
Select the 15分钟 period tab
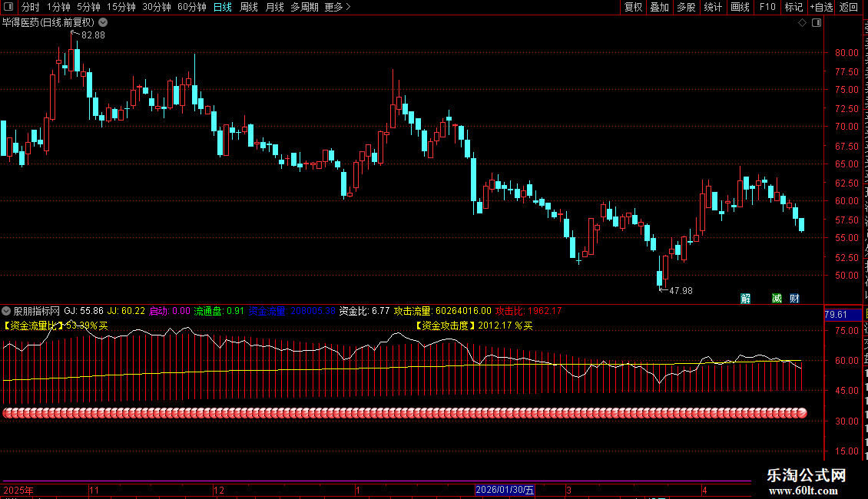pos(121,7)
